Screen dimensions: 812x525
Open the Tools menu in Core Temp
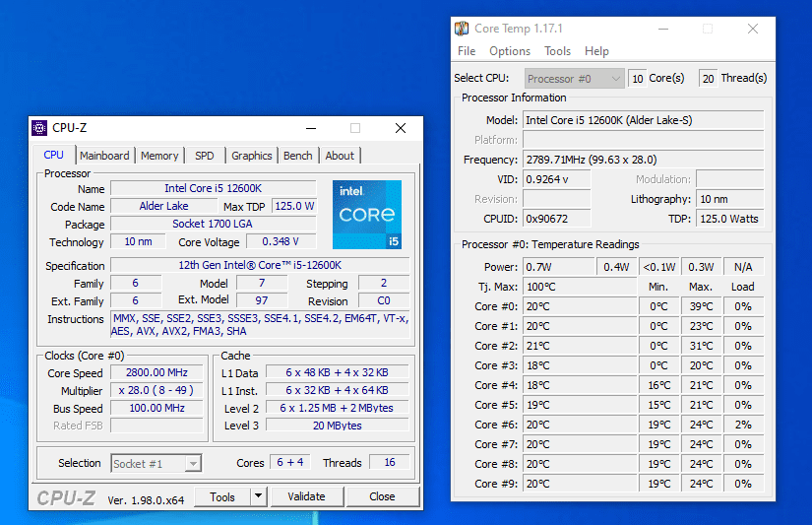click(x=558, y=51)
